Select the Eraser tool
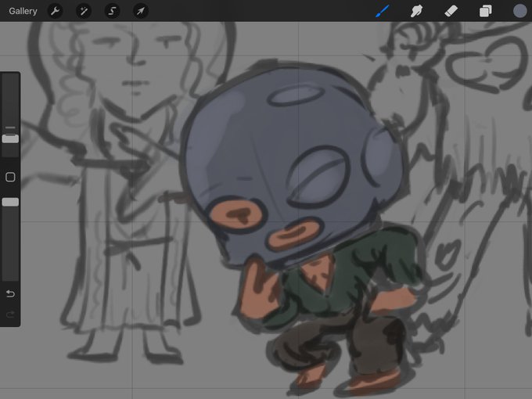 (451, 11)
